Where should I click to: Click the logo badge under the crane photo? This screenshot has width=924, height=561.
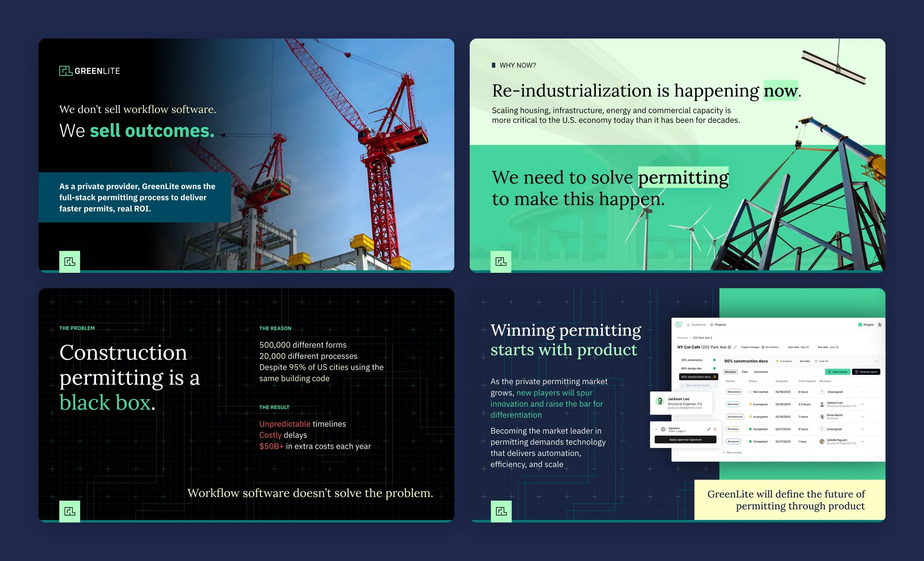(70, 262)
